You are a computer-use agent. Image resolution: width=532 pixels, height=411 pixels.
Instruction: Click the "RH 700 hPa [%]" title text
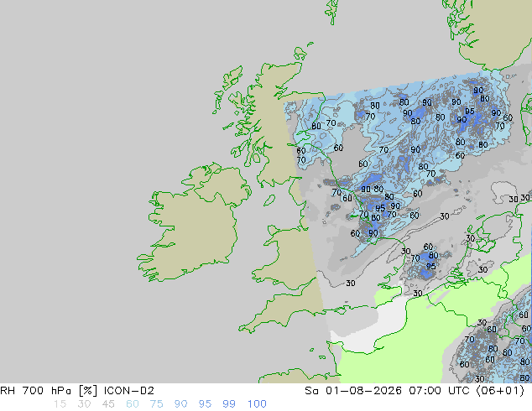pyautogui.click(x=50, y=391)
